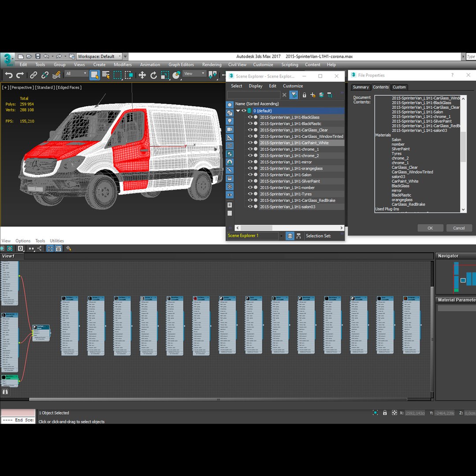This screenshot has height=476, width=476.
Task: Hide the CarPaint_White object eye icon
Action: click(250, 143)
